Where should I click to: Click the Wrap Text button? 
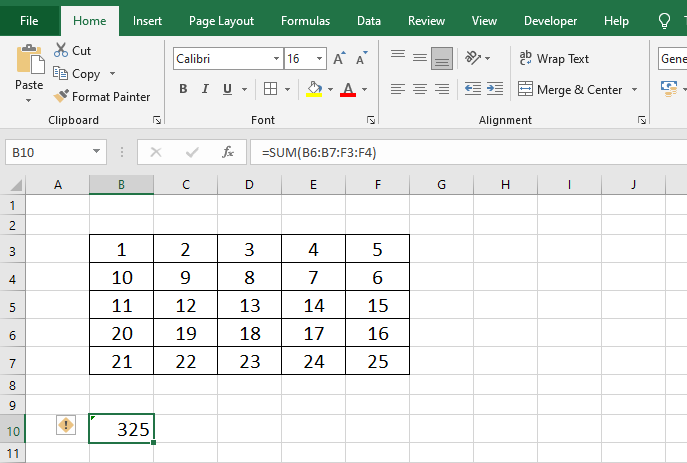click(x=554, y=58)
